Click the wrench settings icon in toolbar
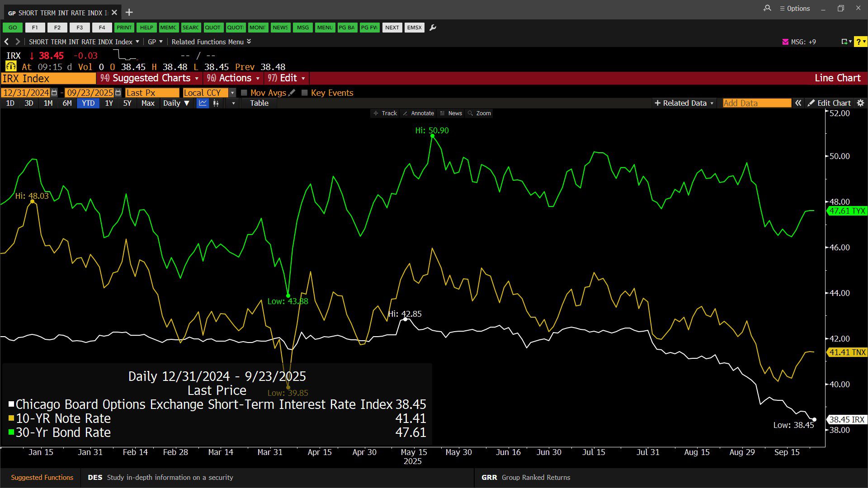 (433, 28)
